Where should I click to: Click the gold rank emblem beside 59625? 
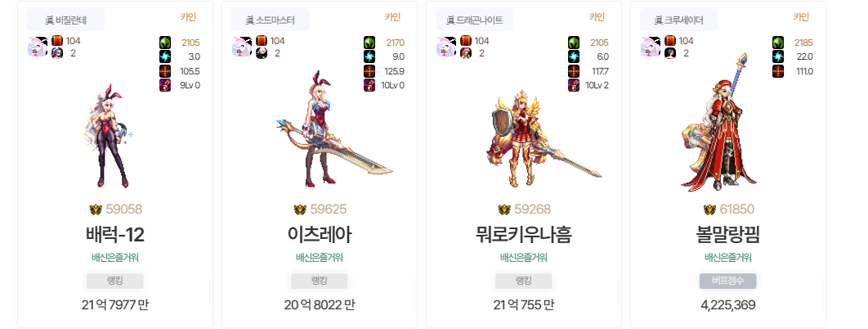click(300, 210)
